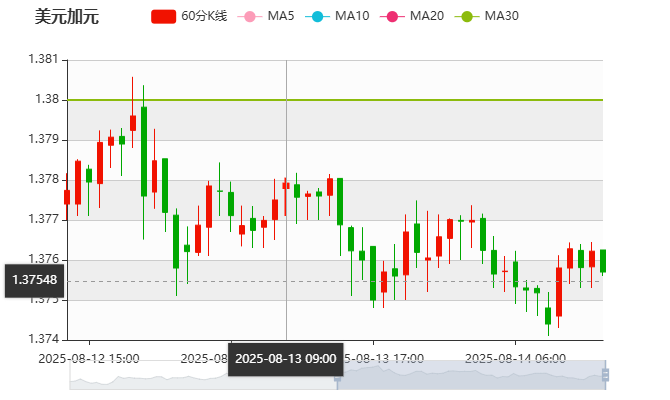Click the left data zoom slider handle
The height and width of the screenshot is (400, 670).
[338, 375]
